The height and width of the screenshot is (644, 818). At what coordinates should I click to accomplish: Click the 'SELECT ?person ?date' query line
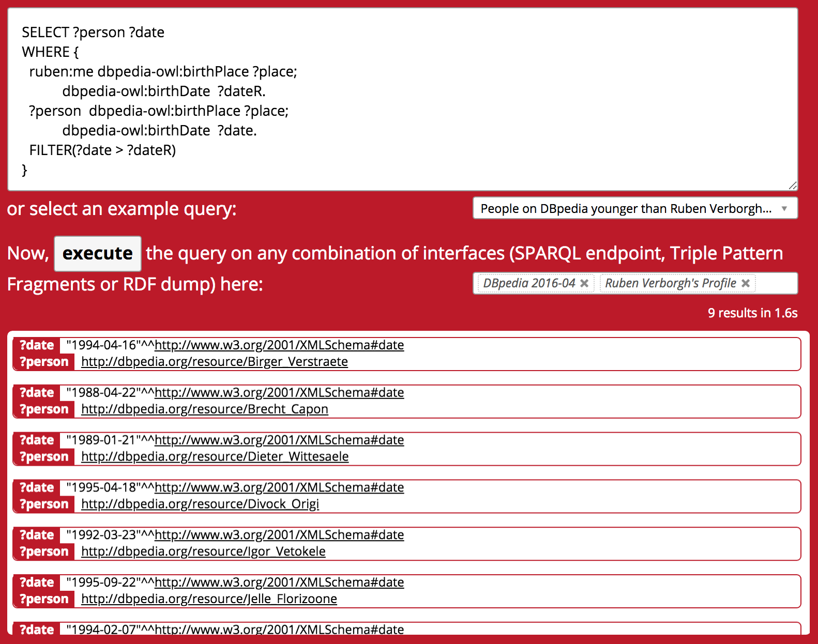[93, 32]
